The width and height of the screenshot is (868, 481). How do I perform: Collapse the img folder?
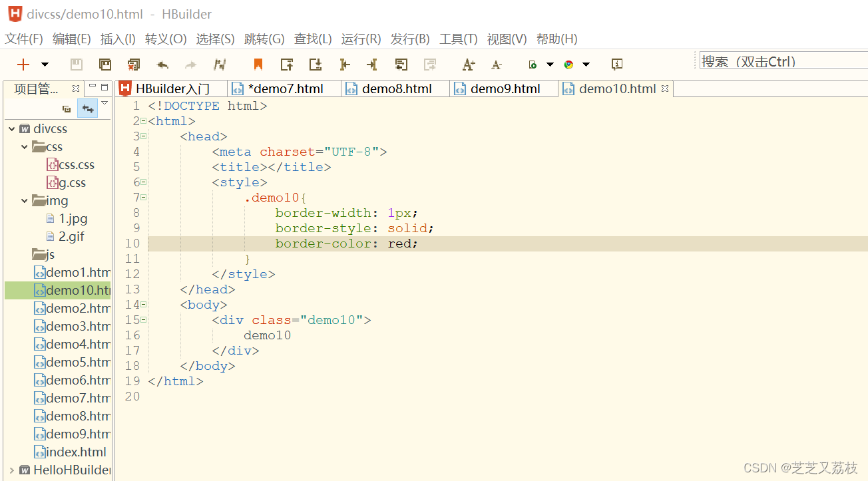tap(25, 201)
